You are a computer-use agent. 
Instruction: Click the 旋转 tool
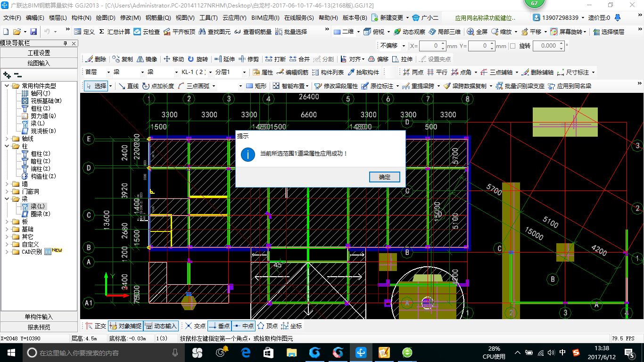click(x=198, y=59)
